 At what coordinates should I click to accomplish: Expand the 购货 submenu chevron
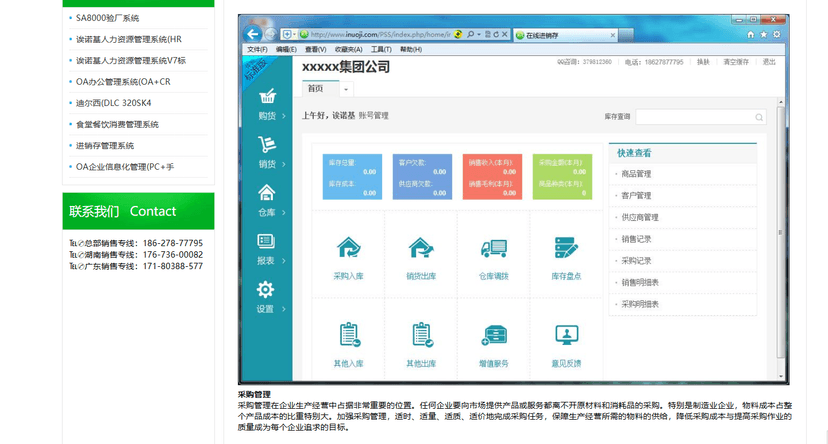click(x=284, y=116)
